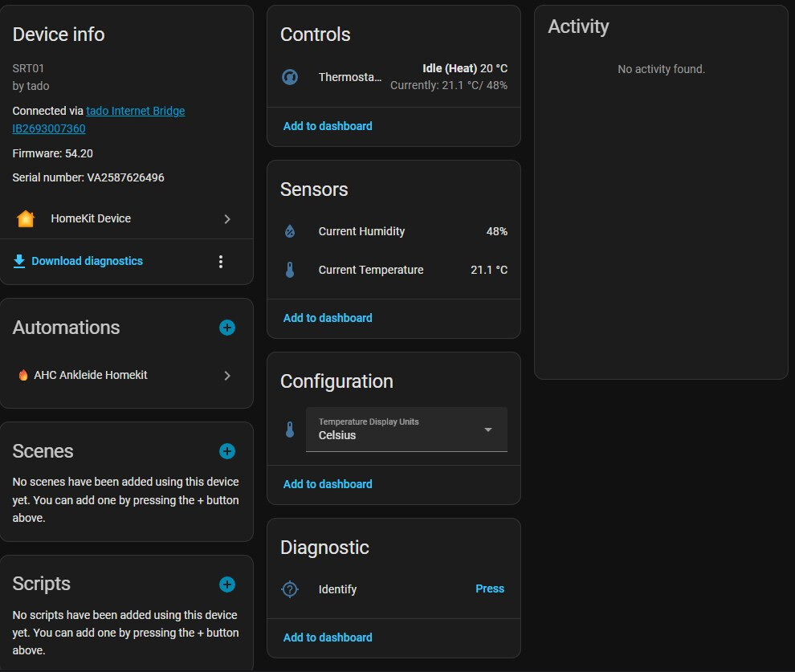Add Sensors card to dashboard

pyautogui.click(x=328, y=318)
